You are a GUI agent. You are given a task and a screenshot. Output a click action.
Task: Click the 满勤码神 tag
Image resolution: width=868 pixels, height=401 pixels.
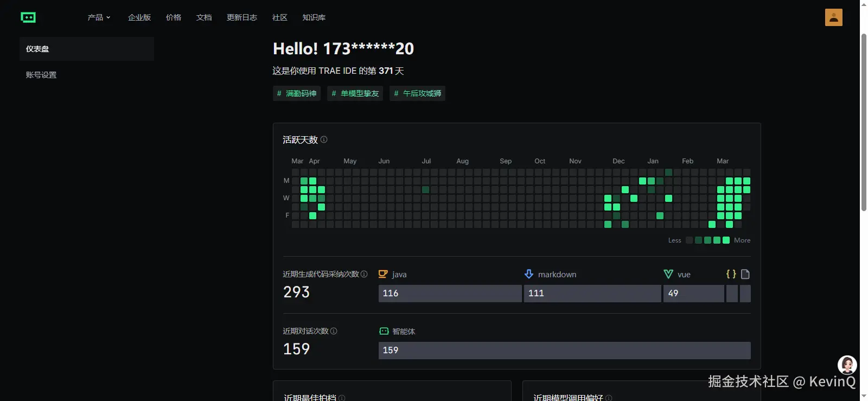[297, 93]
